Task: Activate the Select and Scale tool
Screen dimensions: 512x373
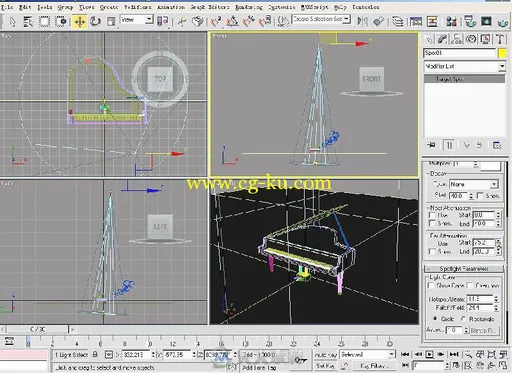Action: coord(111,22)
